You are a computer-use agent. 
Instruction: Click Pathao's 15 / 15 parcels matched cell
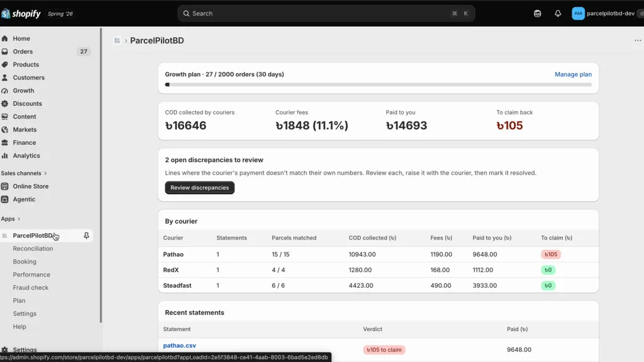coord(281,254)
